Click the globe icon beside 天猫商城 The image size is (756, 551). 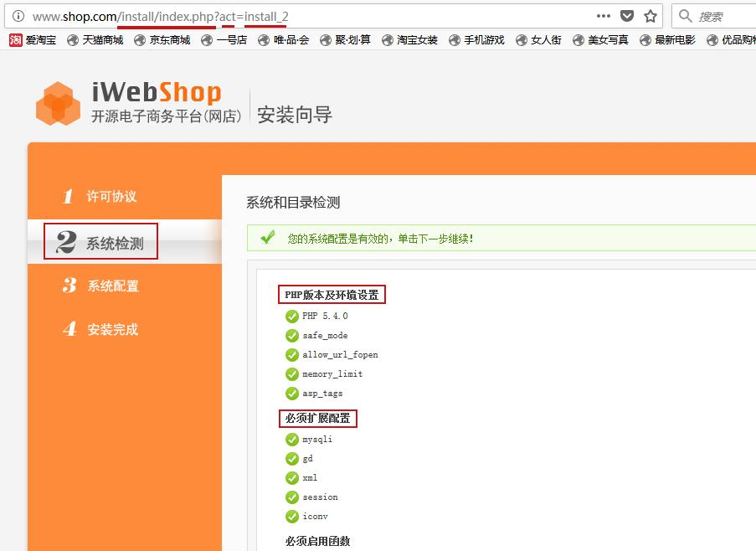pyautogui.click(x=73, y=40)
